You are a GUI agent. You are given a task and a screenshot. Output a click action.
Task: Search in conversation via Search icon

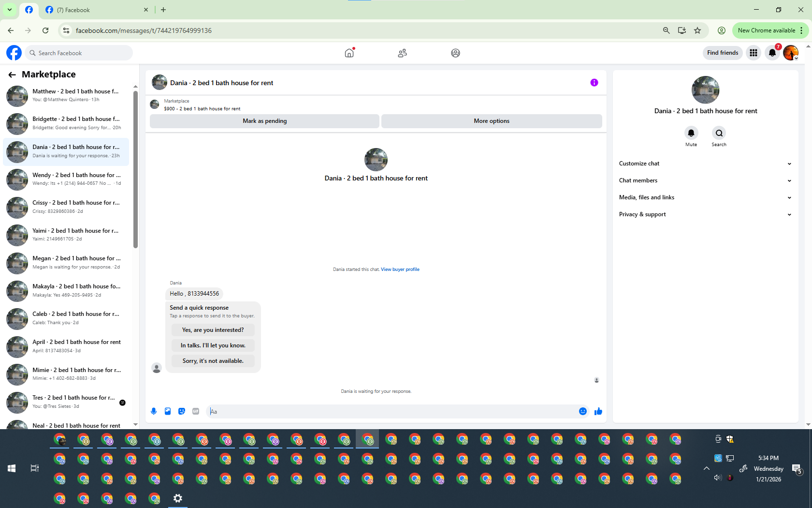pos(719,133)
